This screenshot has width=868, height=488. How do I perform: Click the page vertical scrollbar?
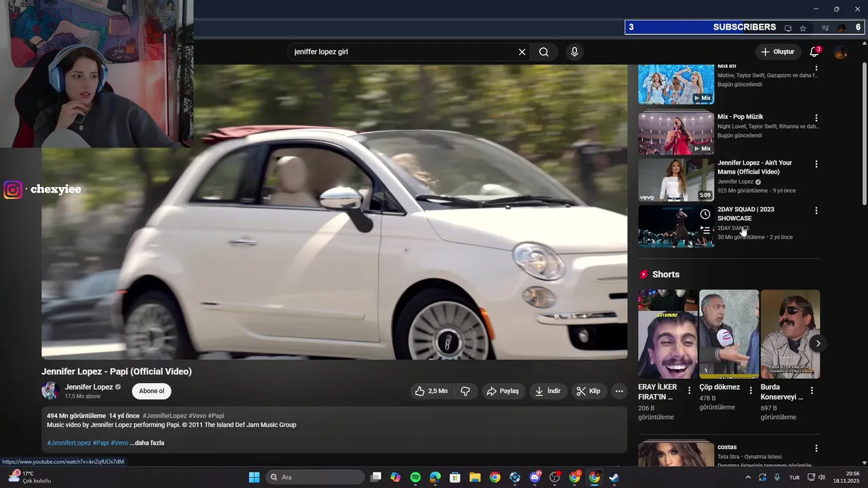click(864, 132)
